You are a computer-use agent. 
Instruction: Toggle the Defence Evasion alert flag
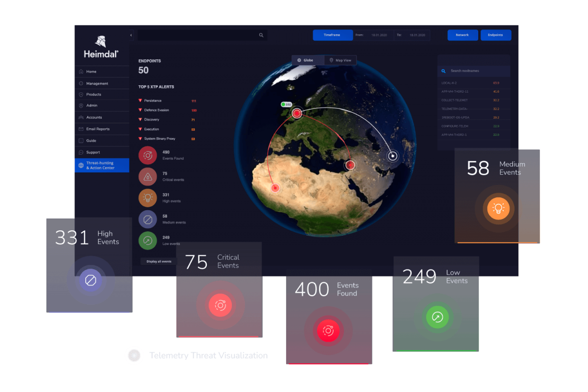(139, 110)
